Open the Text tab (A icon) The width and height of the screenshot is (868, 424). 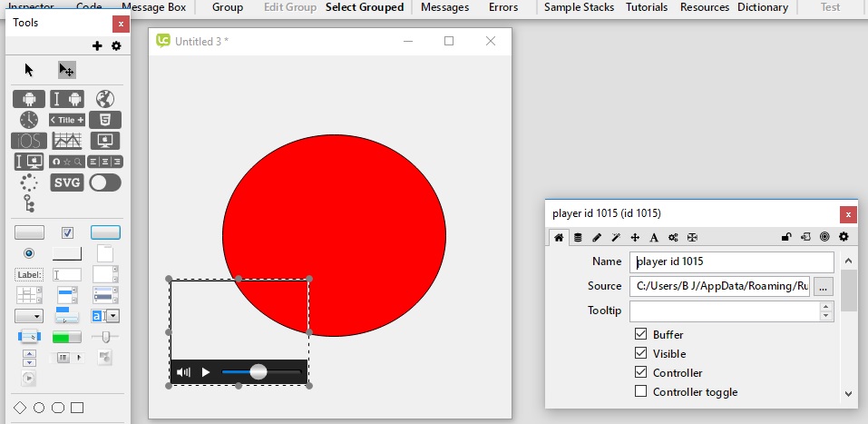(653, 237)
